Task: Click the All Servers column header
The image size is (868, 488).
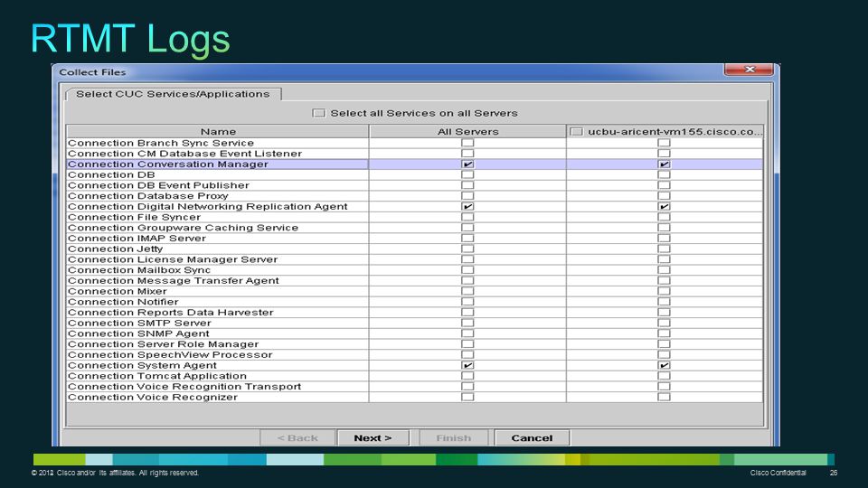Action: (x=467, y=132)
